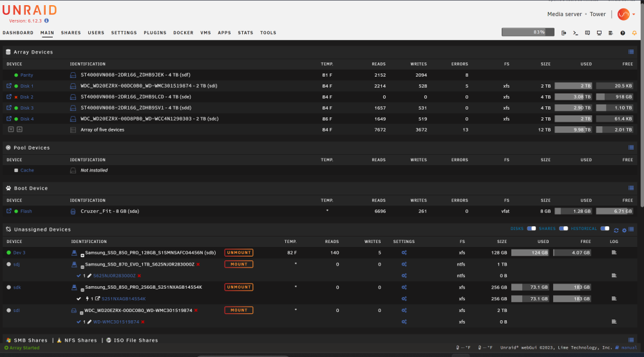Click pencil icon beside S625NJ0R283000Z partition
The height and width of the screenshot is (357, 644).
pos(89,276)
